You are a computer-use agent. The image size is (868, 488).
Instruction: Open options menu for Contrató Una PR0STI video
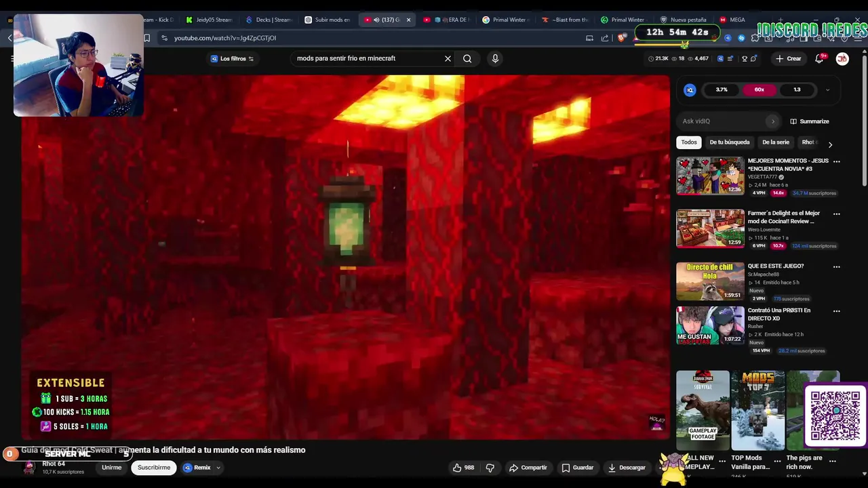click(836, 311)
